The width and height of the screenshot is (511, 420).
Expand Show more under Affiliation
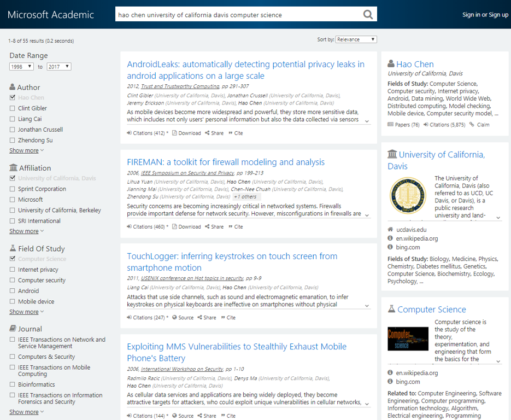tap(23, 231)
